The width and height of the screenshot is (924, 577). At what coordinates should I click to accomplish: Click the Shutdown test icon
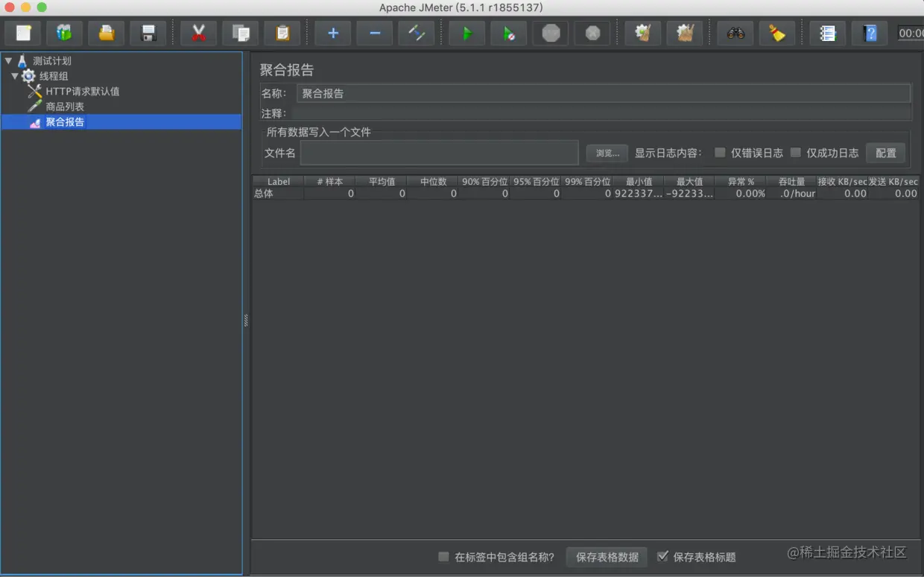[x=592, y=34]
